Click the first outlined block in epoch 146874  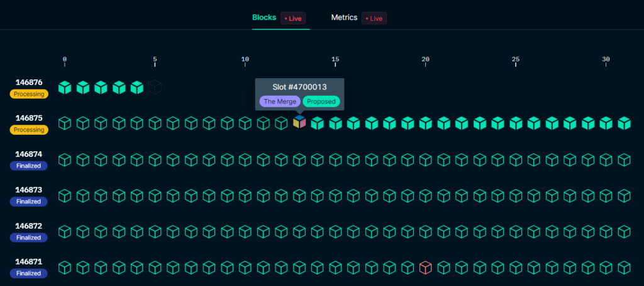pyautogui.click(x=65, y=160)
